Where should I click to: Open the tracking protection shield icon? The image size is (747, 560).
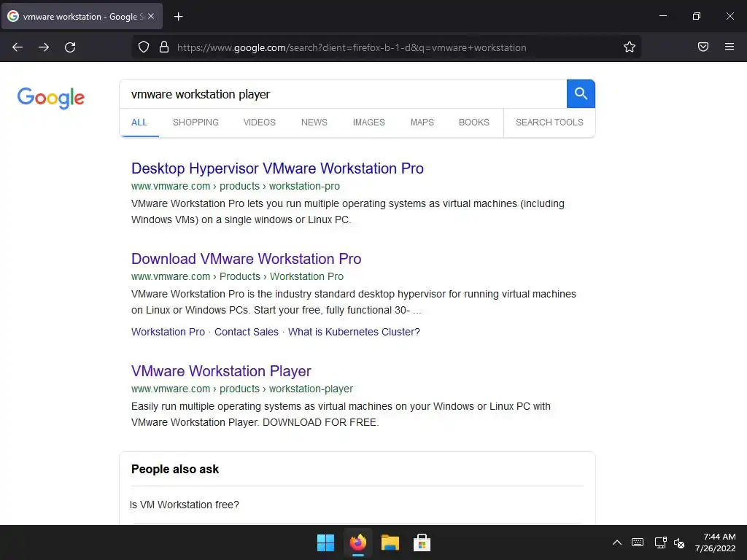[144, 47]
